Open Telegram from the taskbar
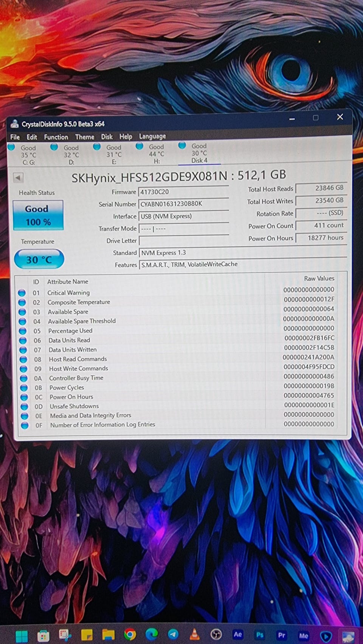Image resolution: width=363 pixels, height=644 pixels. (x=173, y=635)
